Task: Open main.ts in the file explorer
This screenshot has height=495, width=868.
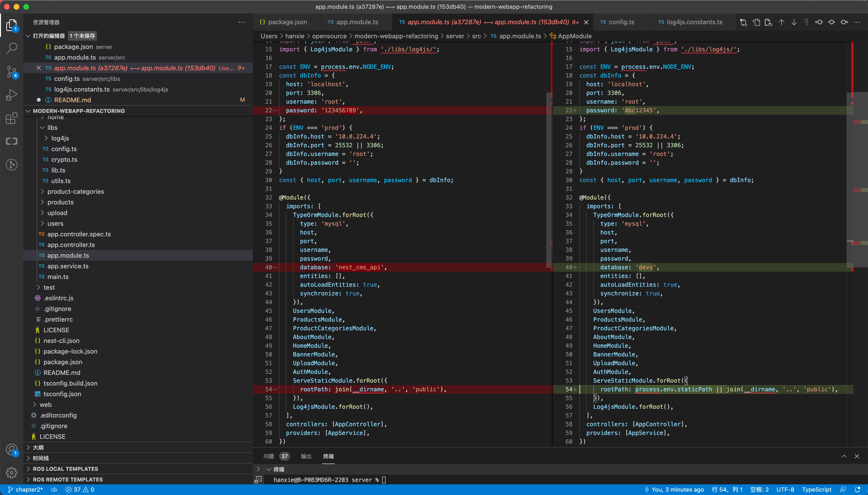Action: point(58,277)
